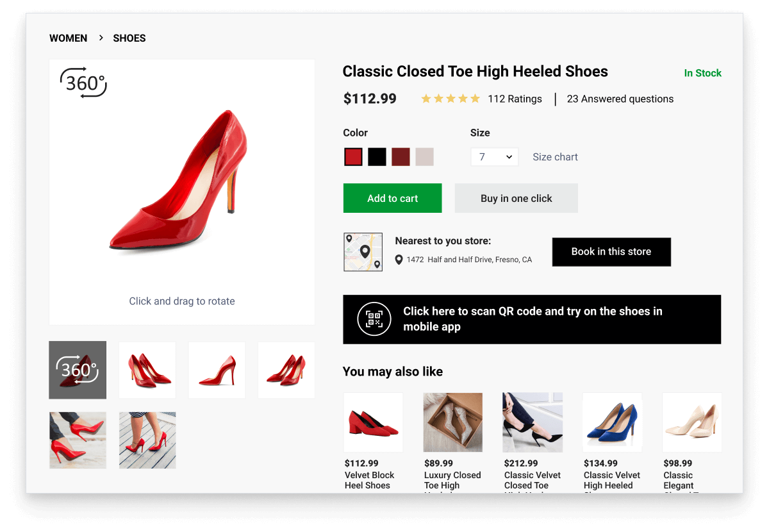769x532 pixels.
Task: Open the Size chart link
Action: tap(555, 157)
